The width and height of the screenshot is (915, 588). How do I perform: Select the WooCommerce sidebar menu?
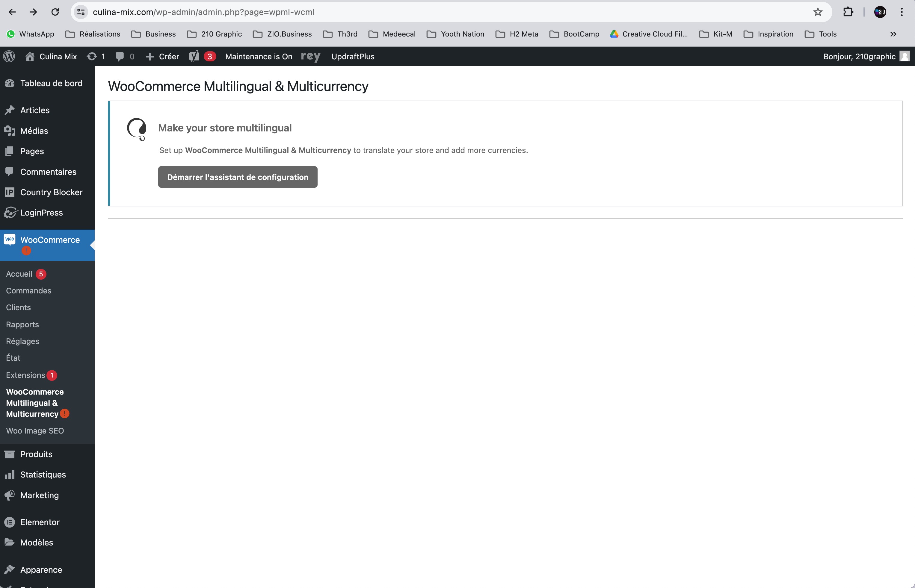(47, 245)
